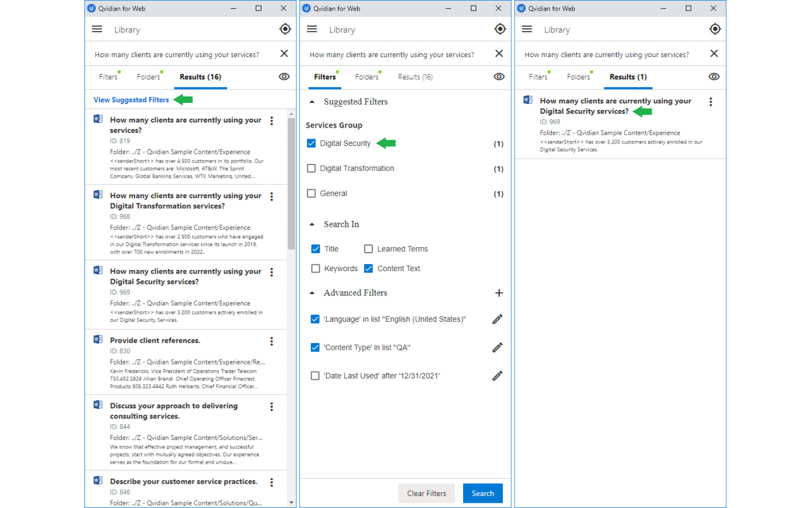This screenshot has width=812, height=508.
Task: Enable Date Last Used filter checkbox
Action: pos(315,376)
